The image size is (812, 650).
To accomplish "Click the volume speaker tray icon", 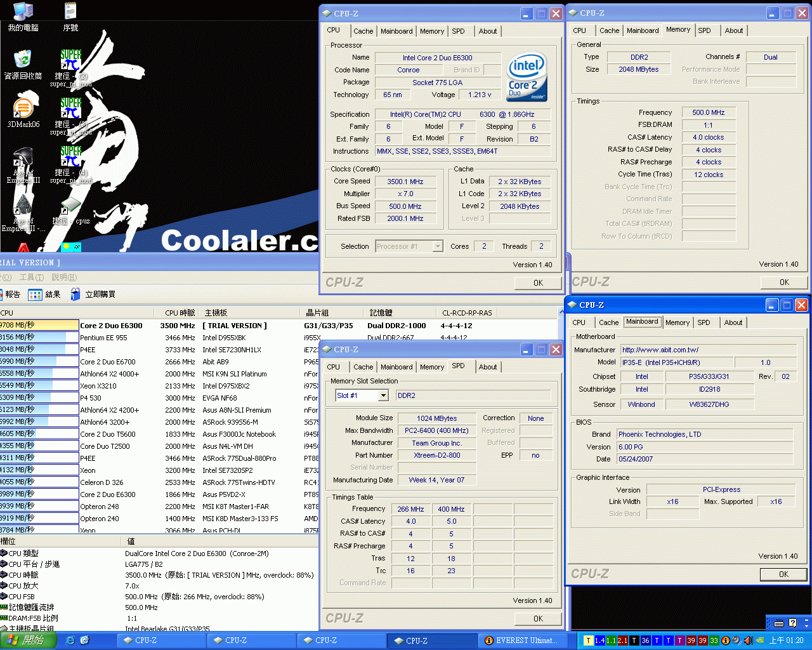I will pos(748,640).
